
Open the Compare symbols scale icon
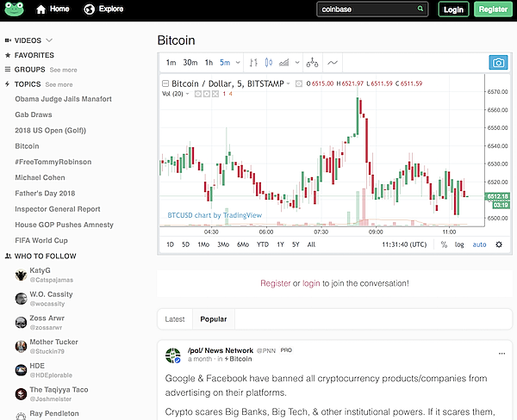312,62
